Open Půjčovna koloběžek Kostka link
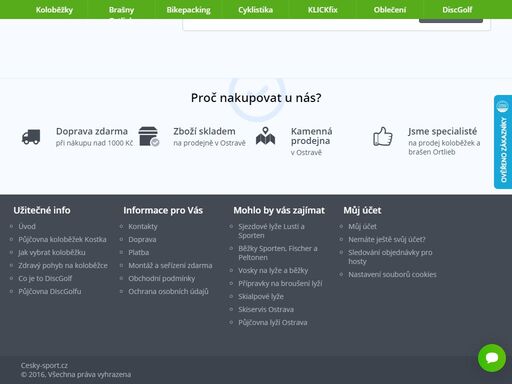Screen dimensions: 512x384 click(62, 239)
